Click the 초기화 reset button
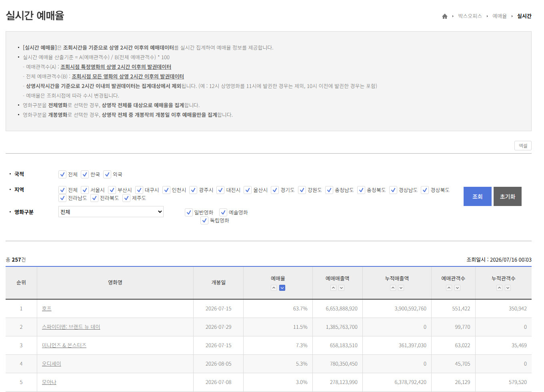 tap(508, 196)
